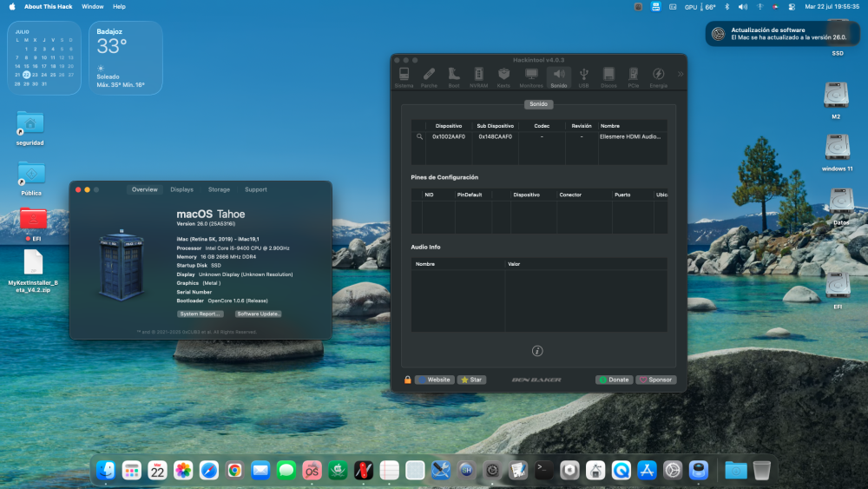Open the Bluetooth menu bar icon
Viewport: 868px width, 489px height.
point(727,7)
